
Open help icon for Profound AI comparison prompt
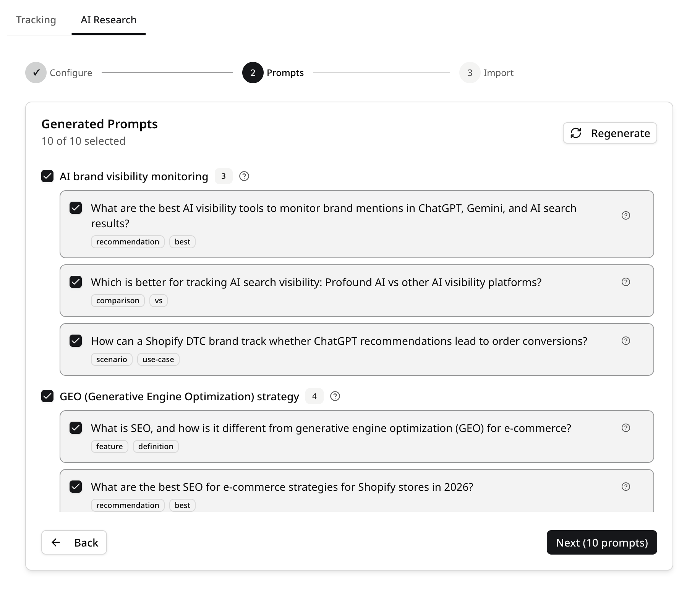click(625, 282)
